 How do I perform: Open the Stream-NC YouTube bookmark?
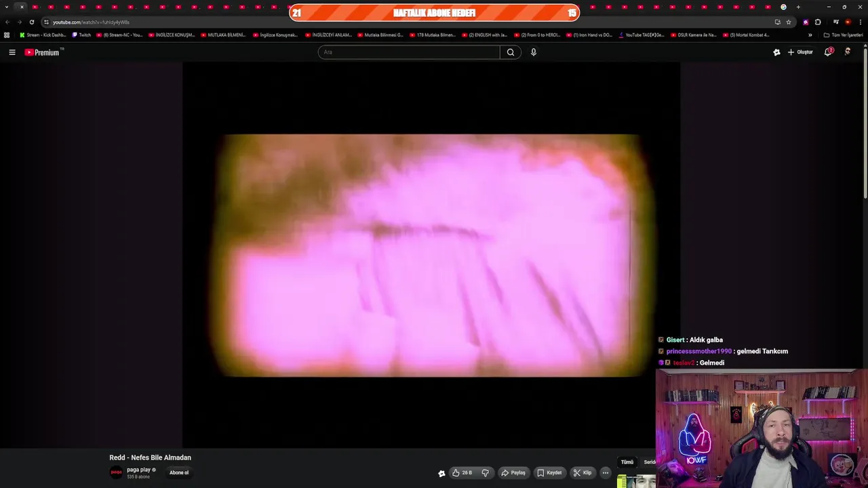119,35
